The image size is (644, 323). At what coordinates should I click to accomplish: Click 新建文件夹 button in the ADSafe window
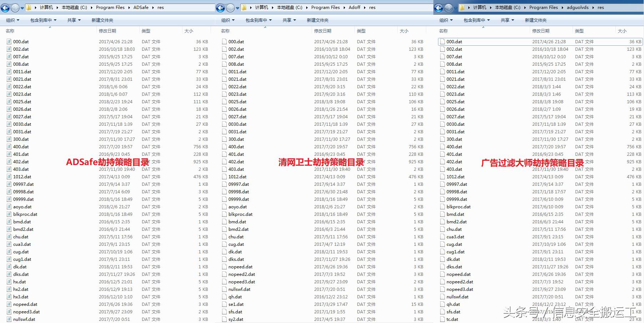(102, 20)
